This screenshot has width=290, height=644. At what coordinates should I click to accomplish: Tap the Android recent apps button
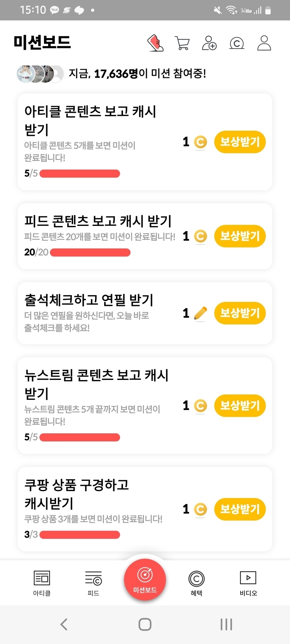(226, 624)
